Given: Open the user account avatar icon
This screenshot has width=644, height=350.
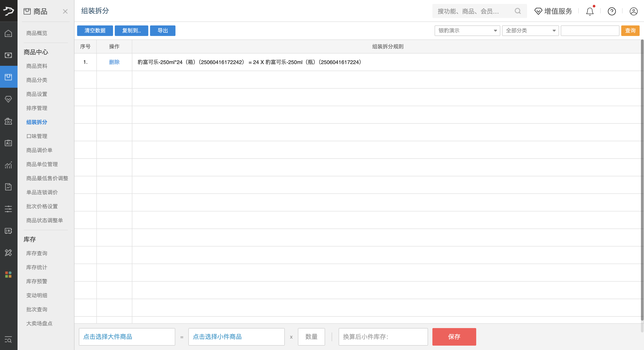Looking at the screenshot, I should (x=633, y=11).
